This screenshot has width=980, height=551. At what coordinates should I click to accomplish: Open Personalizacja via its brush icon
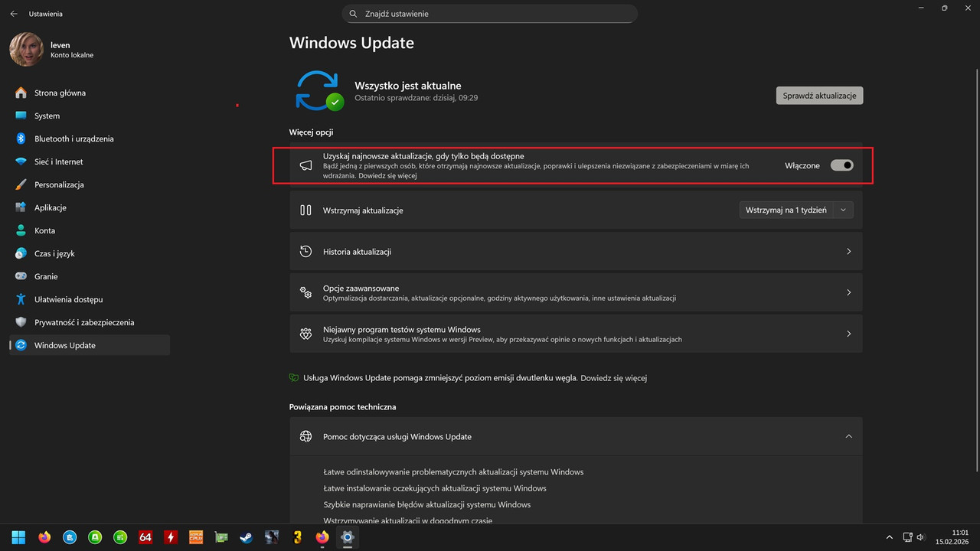click(21, 184)
